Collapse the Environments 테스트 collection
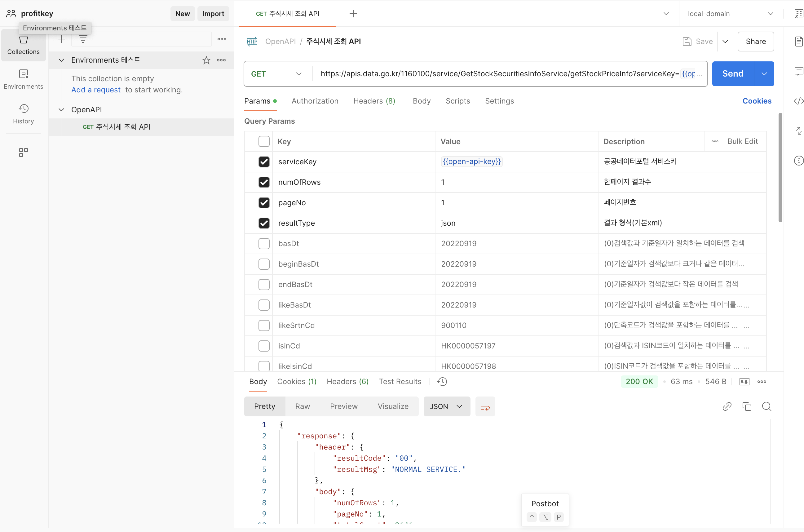 click(x=61, y=60)
